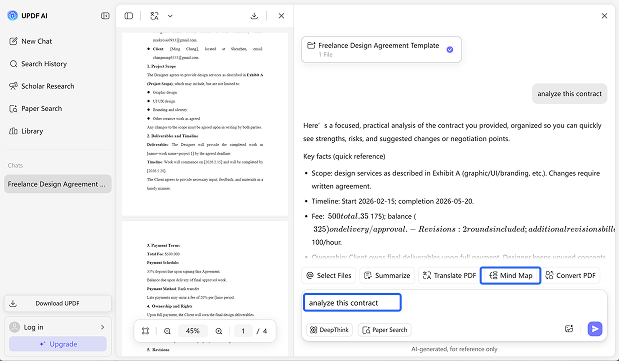Collapse the left sidebar panel
619x361 pixels.
[105, 16]
